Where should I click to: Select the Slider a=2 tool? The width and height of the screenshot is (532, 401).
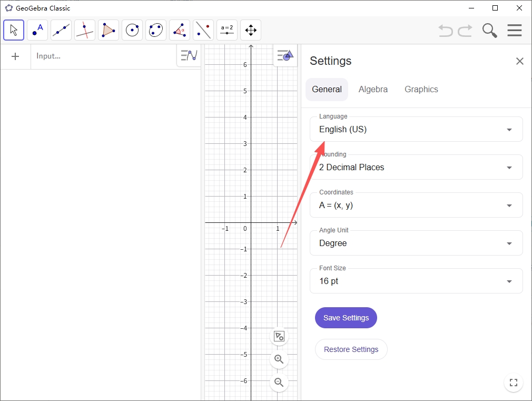pos(227,30)
